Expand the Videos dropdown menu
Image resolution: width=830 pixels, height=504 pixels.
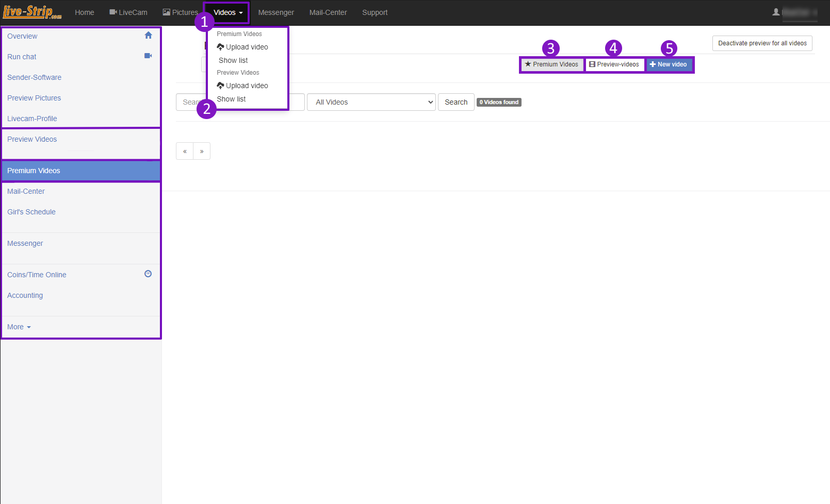(227, 12)
